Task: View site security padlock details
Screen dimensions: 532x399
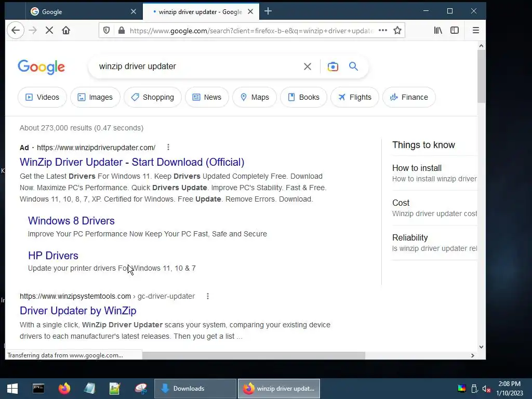Action: click(122, 31)
